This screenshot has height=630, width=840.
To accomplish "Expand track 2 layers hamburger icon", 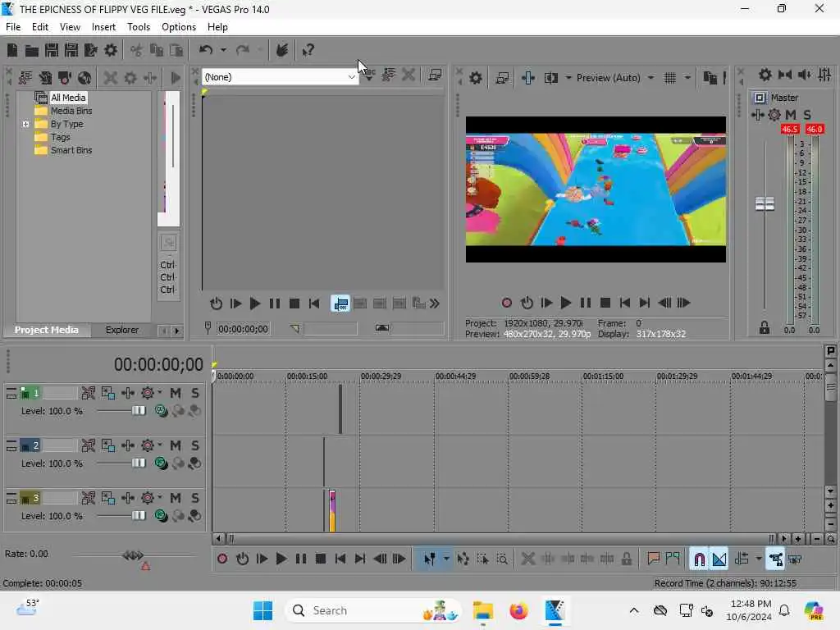I will [x=11, y=445].
